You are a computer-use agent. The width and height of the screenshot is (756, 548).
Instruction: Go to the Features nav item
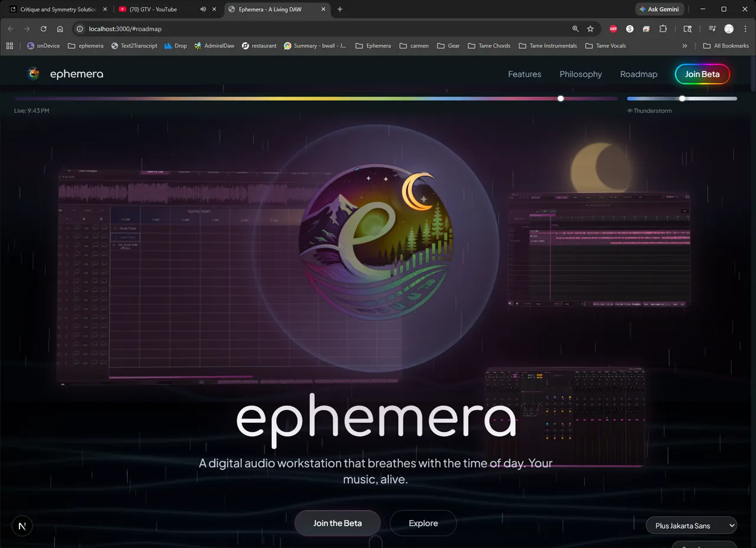[x=524, y=74]
